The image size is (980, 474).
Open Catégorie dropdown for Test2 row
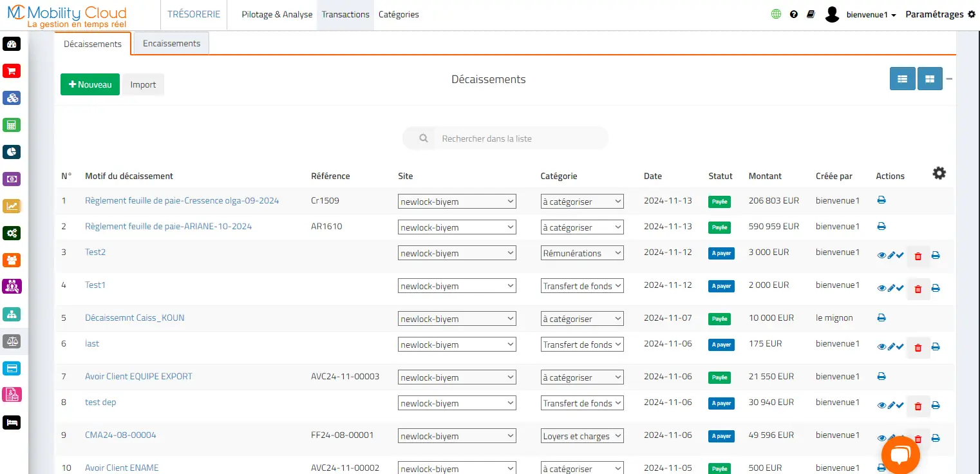coord(582,253)
